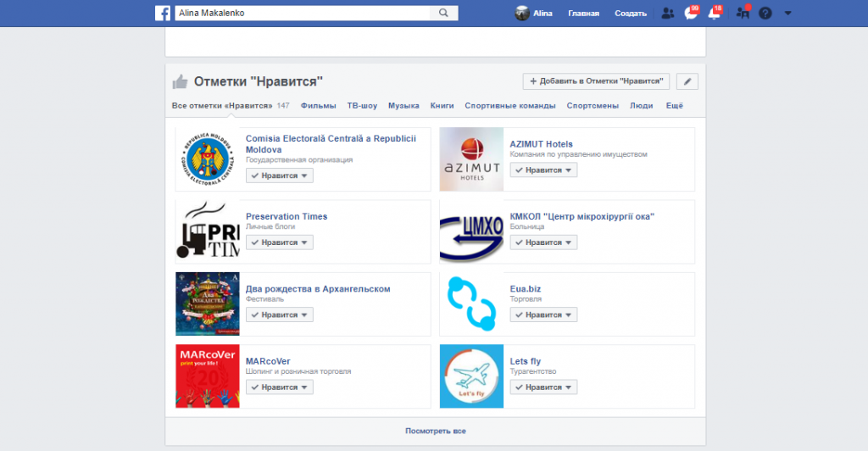Click the Посмотреть все link
Image resolution: width=868 pixels, height=451 pixels.
435,431
